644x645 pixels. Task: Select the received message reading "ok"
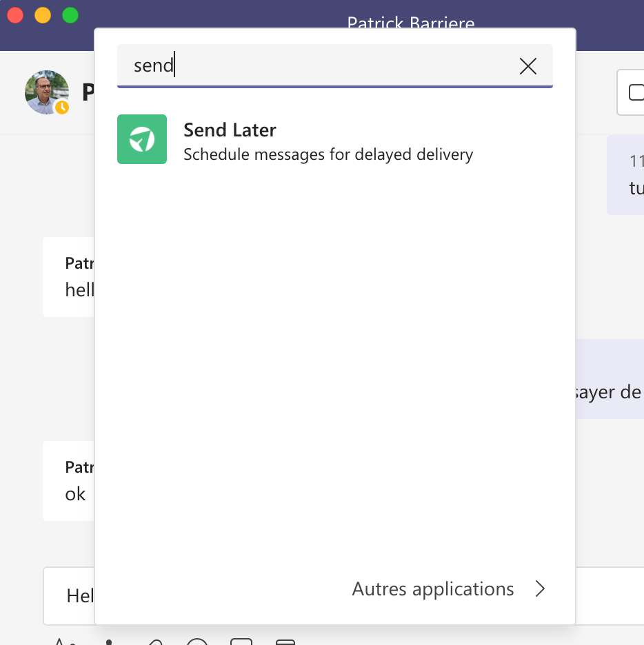coord(69,482)
